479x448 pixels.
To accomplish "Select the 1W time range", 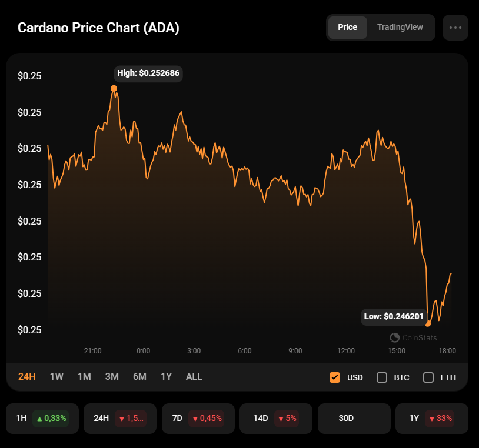I will tap(56, 376).
